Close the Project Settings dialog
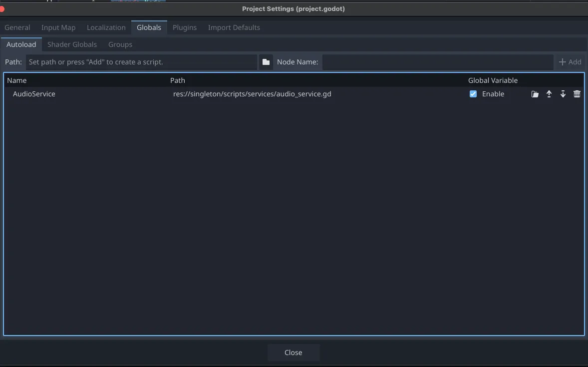 pyautogui.click(x=294, y=353)
